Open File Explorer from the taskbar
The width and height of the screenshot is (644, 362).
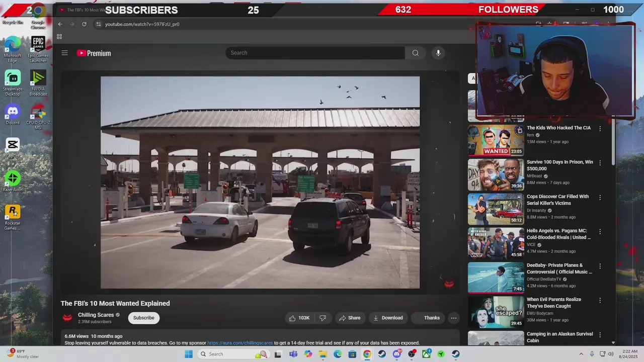(x=323, y=354)
